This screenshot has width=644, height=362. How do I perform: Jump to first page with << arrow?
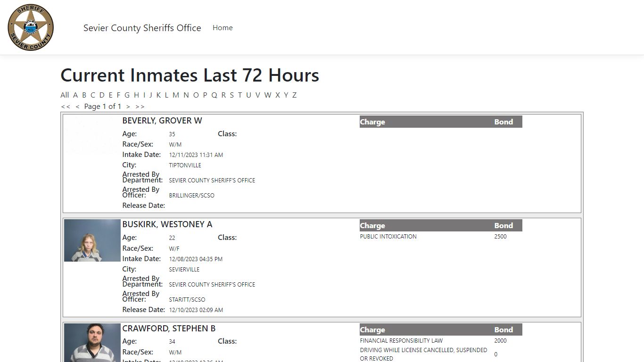click(x=66, y=107)
